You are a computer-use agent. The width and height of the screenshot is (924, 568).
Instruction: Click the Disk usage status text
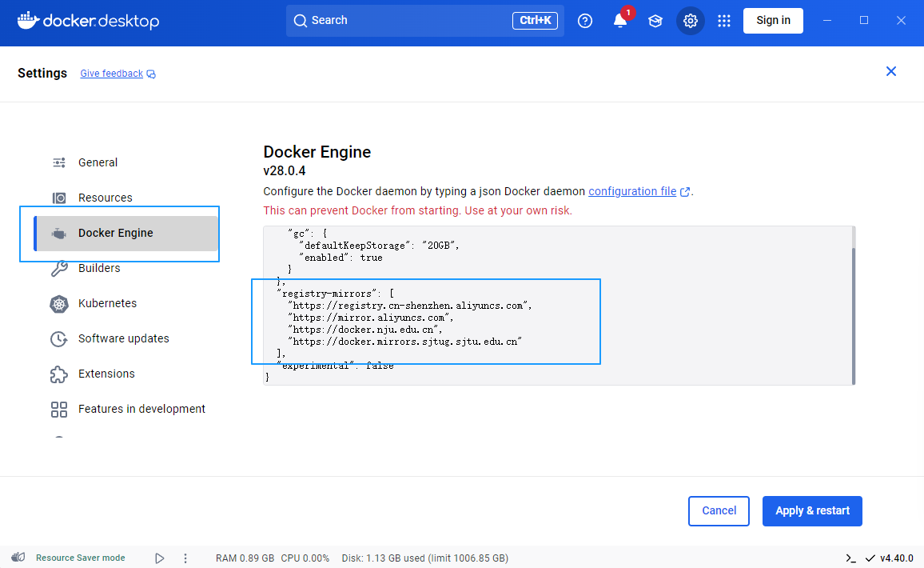point(425,558)
